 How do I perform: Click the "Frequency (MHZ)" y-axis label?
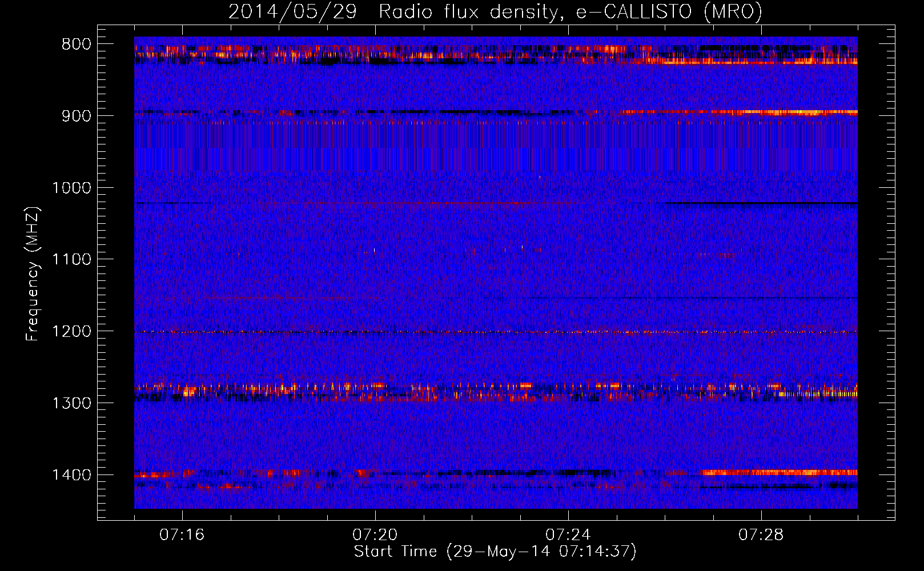[x=33, y=274]
